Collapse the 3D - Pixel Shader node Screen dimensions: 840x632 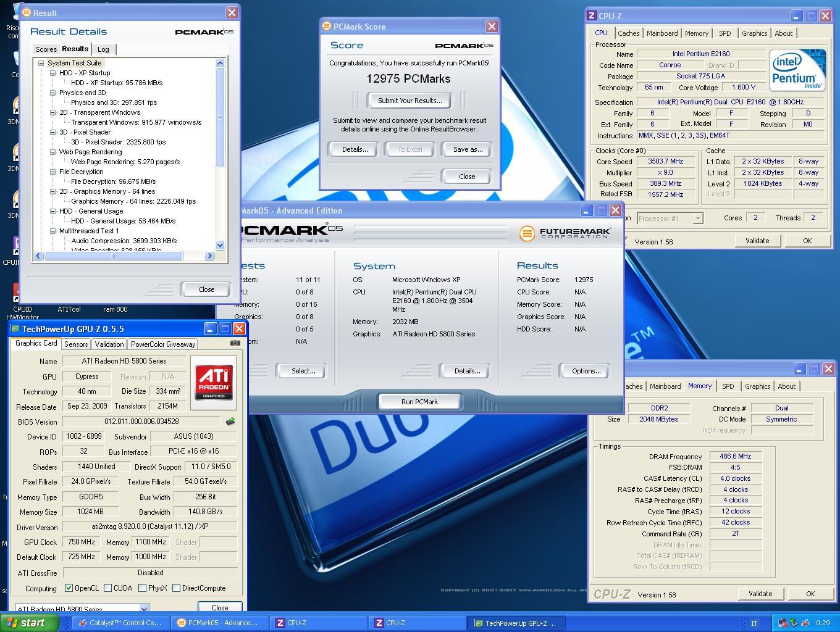(52, 132)
